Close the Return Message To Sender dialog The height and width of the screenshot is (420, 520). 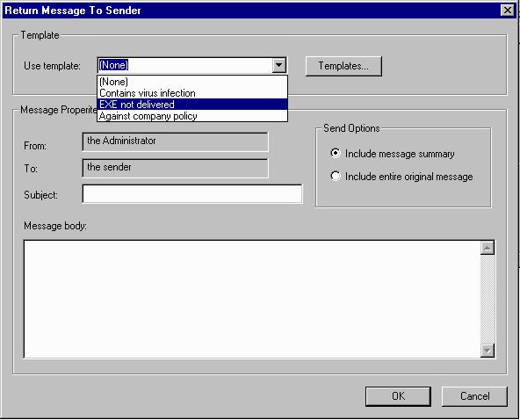pyautogui.click(x=508, y=11)
